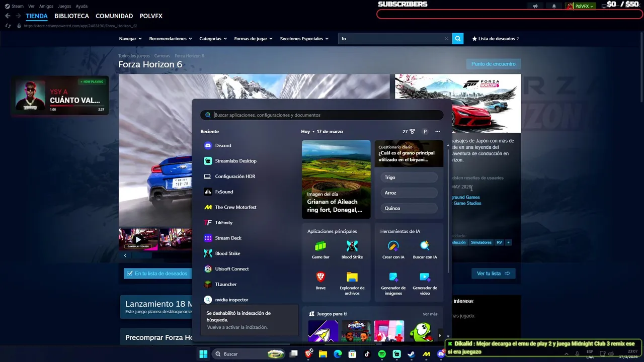Open the Simuladores tag
This screenshot has height=362, width=644.
click(x=481, y=242)
